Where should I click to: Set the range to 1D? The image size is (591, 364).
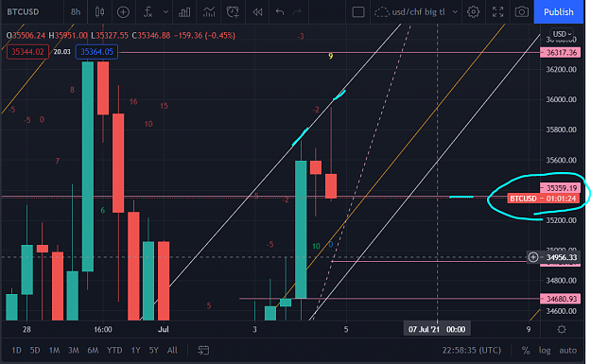(16, 351)
